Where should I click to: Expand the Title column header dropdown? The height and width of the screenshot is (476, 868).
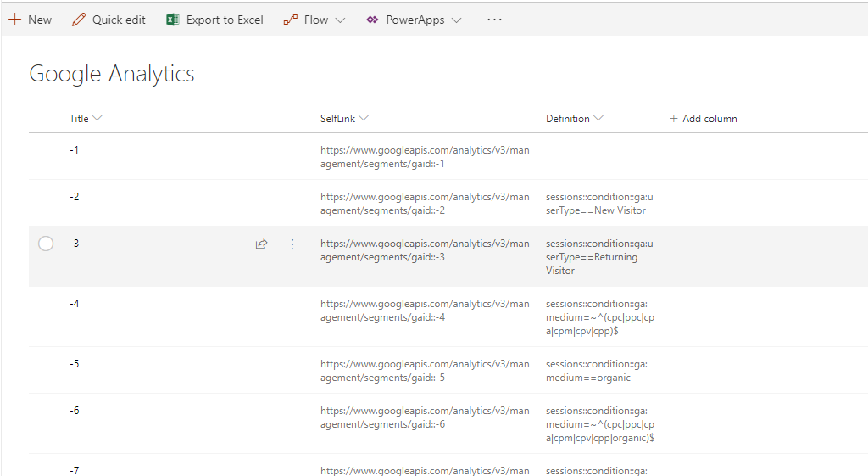pyautogui.click(x=97, y=119)
